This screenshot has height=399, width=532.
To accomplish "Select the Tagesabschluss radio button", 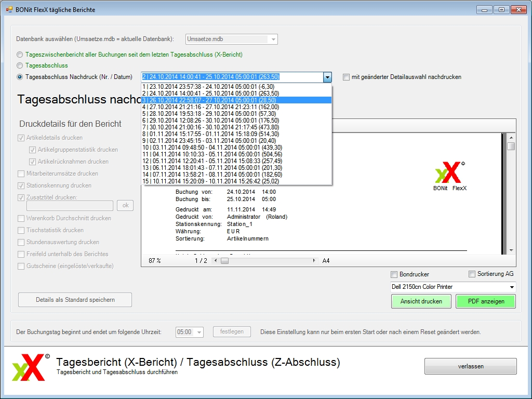I will 20,65.
